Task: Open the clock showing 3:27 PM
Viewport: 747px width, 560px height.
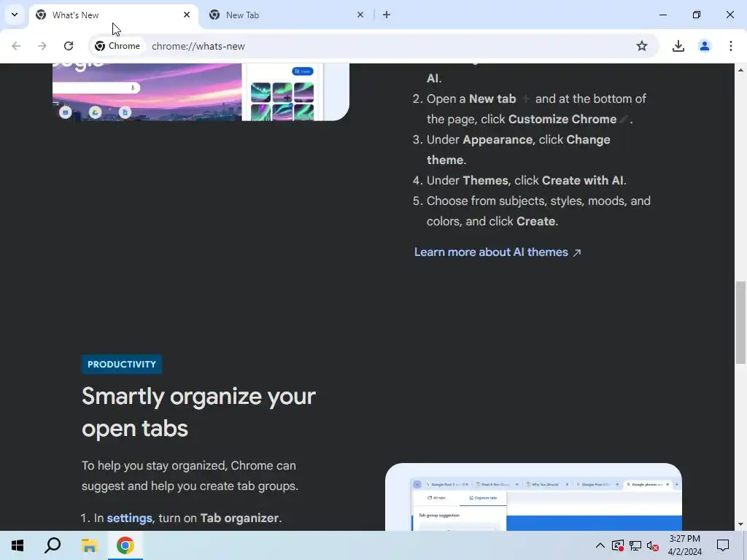Action: pyautogui.click(x=684, y=545)
